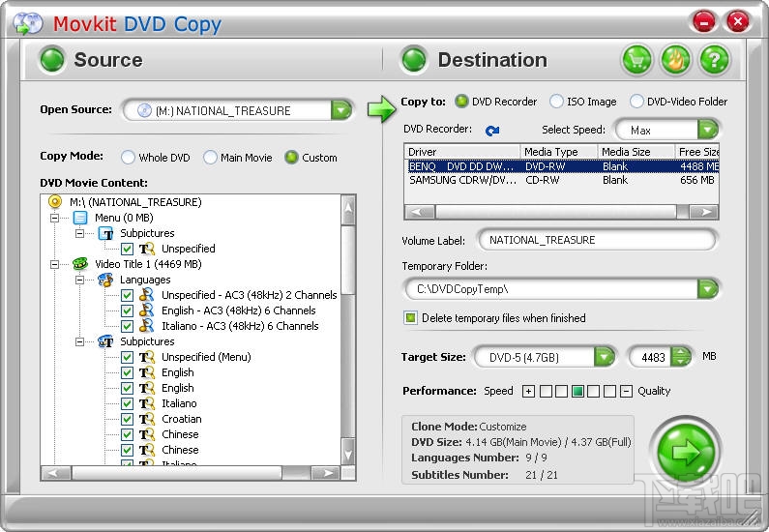Click the subtitle icon beside Unspecified (Menu)
The height and width of the screenshot is (532, 769).
pyautogui.click(x=147, y=357)
